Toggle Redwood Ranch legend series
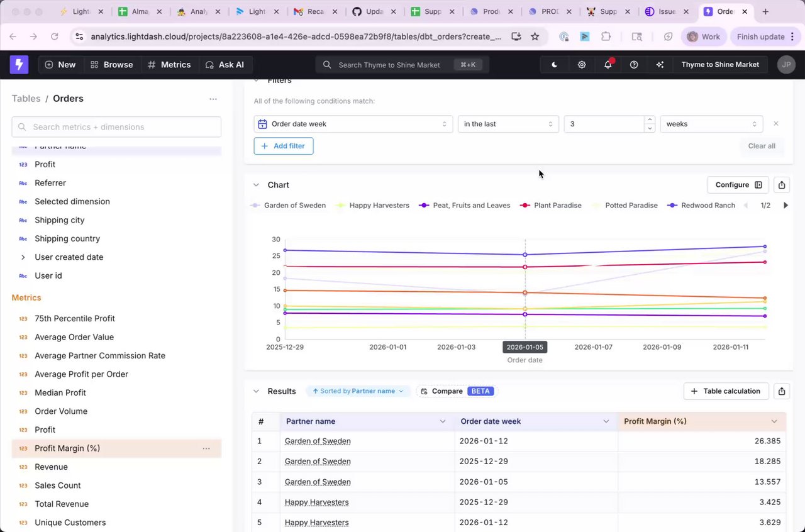This screenshot has height=532, width=805. (701, 206)
